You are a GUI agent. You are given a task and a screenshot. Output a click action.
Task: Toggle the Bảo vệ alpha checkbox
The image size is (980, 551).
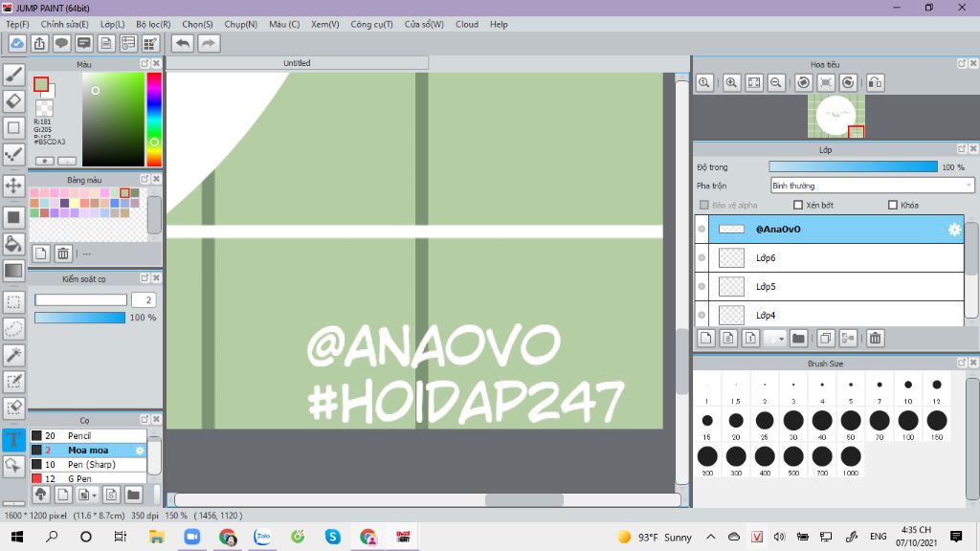pyautogui.click(x=704, y=205)
